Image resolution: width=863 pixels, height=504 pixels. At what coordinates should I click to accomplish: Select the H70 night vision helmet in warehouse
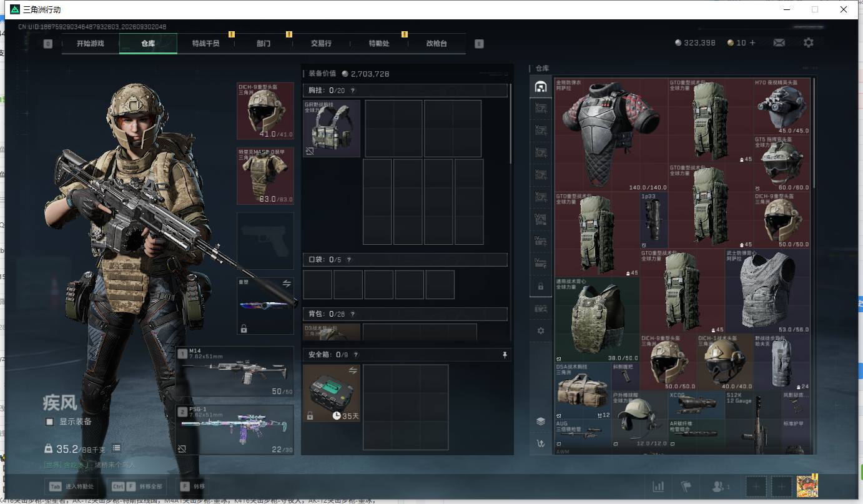782,106
